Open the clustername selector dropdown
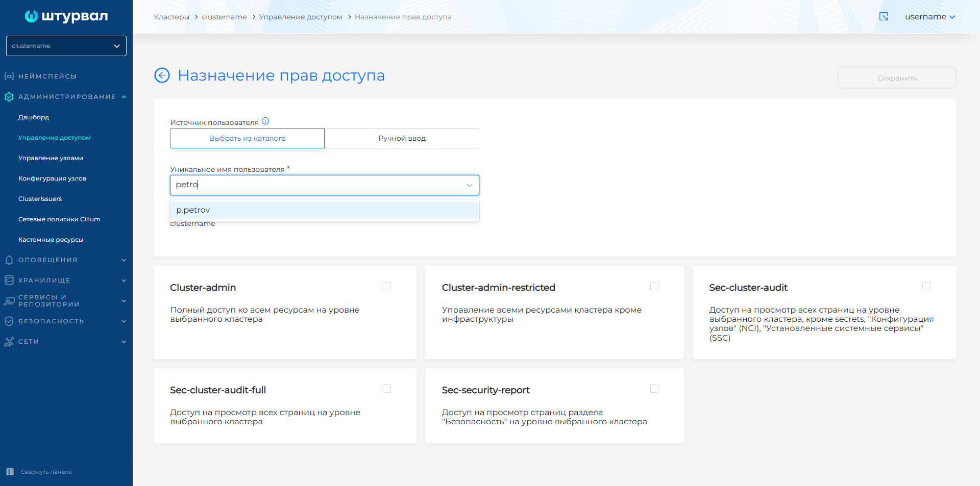980x486 pixels. point(66,46)
